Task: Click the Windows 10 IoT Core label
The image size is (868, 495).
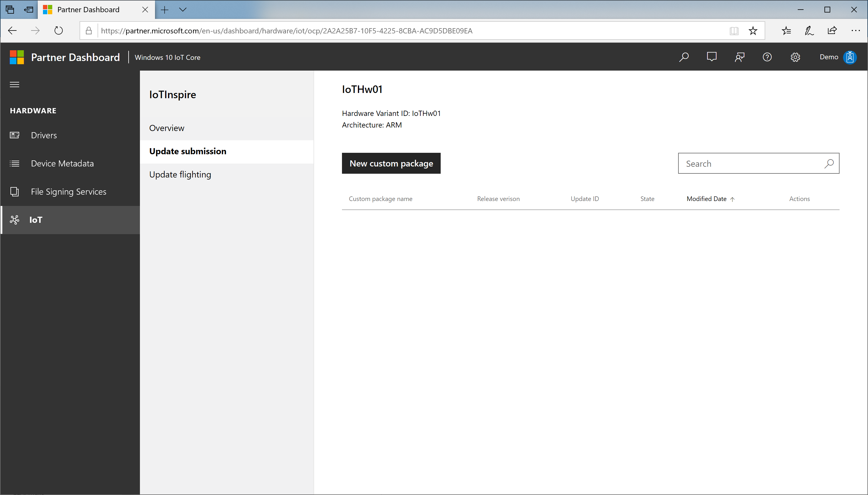Action: tap(168, 57)
